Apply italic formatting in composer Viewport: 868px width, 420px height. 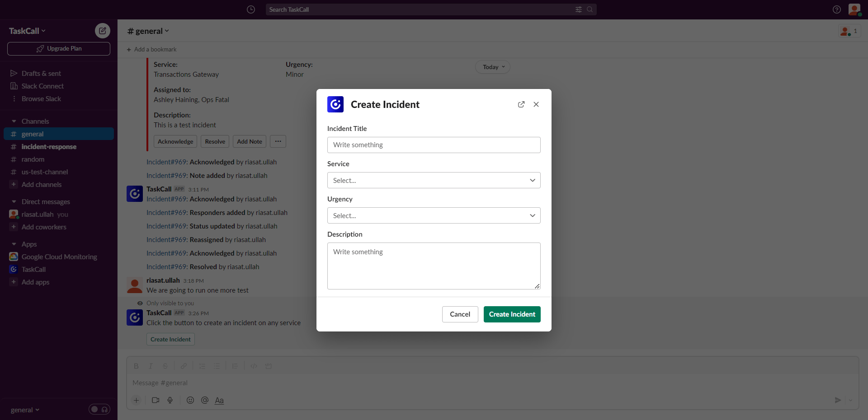151,366
